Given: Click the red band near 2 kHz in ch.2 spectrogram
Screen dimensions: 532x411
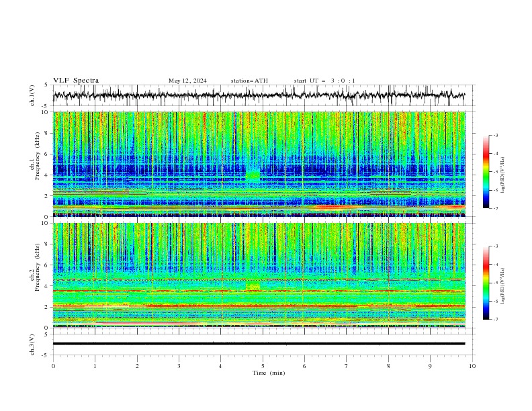Looking at the screenshot, I should tap(259, 306).
